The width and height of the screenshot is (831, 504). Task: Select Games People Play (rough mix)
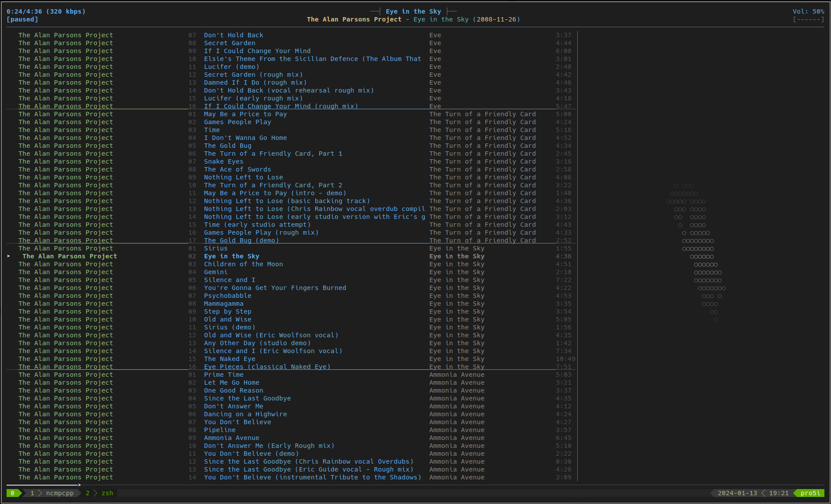261,232
